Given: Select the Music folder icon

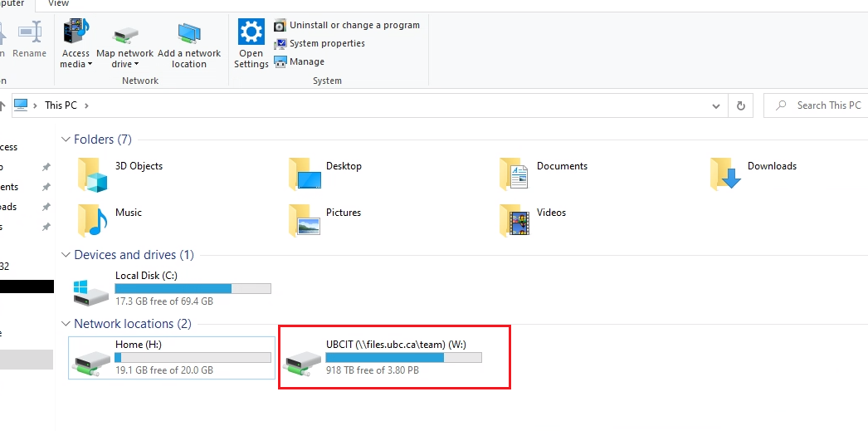Looking at the screenshot, I should (x=93, y=221).
